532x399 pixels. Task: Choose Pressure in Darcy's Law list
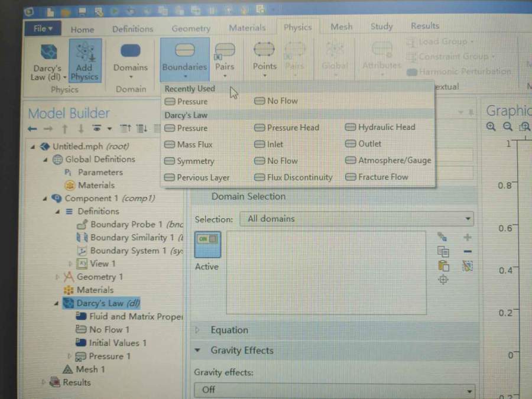click(x=186, y=128)
